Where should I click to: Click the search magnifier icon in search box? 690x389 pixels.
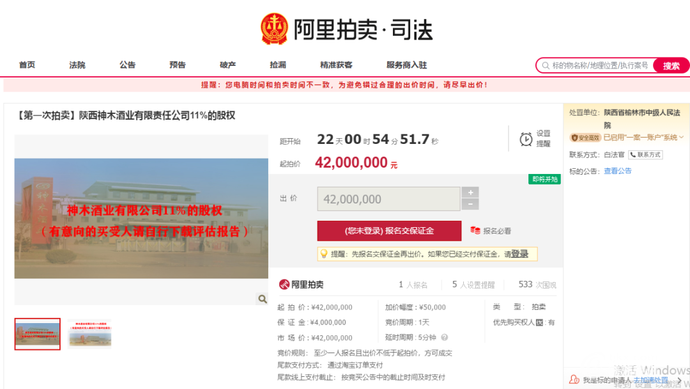[545, 66]
